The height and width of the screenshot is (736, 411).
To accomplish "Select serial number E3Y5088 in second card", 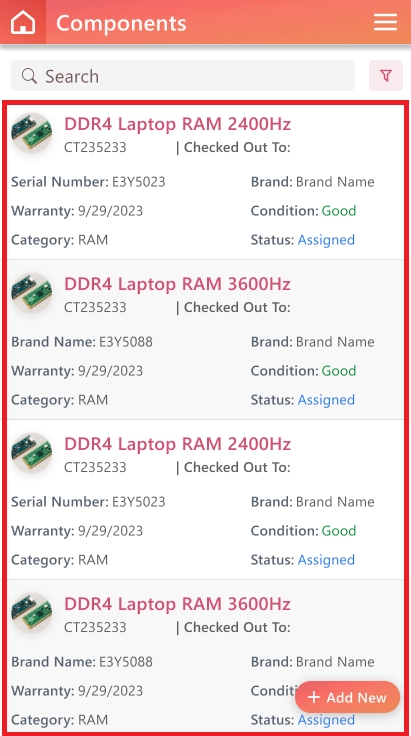I will tap(126, 342).
